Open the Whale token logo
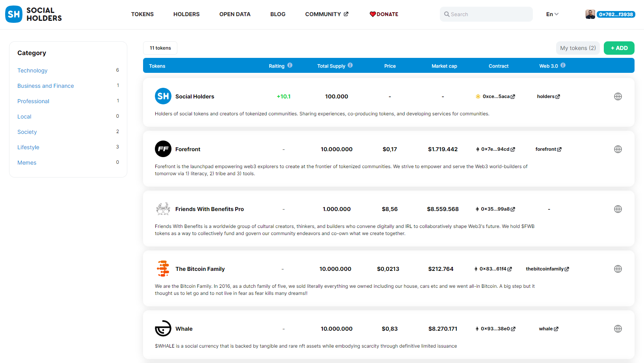The image size is (644, 363). tap(163, 328)
